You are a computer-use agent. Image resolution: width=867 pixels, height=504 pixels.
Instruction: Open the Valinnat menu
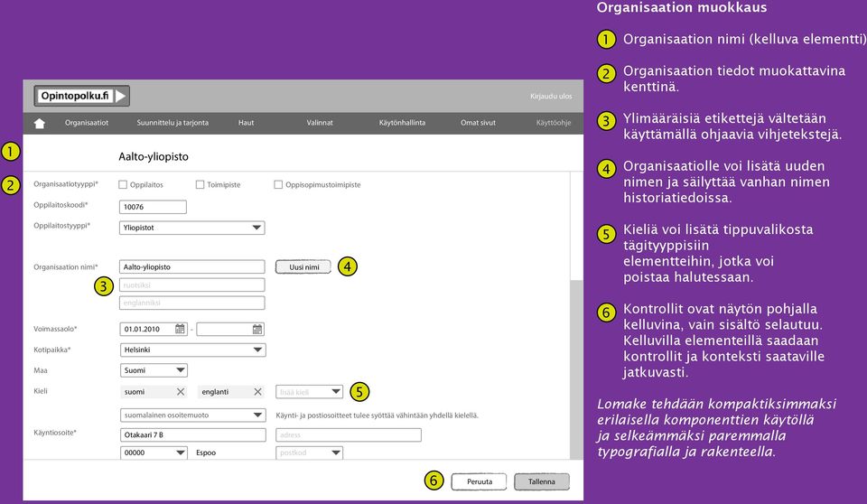pos(320,123)
